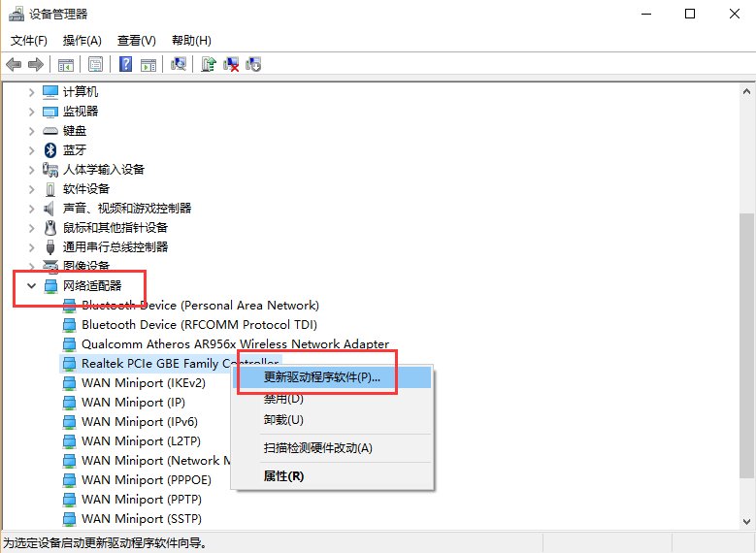Expand the 键盘 node

click(x=31, y=131)
